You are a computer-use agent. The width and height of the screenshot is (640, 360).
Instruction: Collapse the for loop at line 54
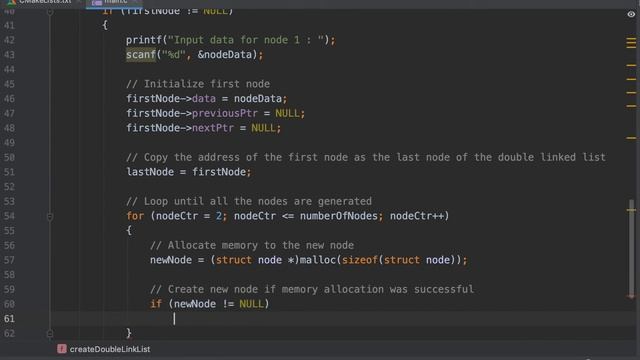coord(50,216)
